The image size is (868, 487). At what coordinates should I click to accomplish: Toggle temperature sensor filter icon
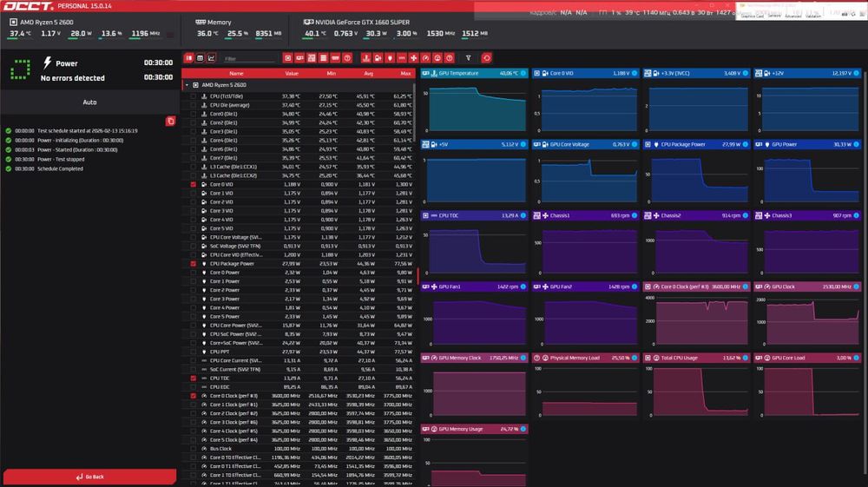[x=366, y=58]
